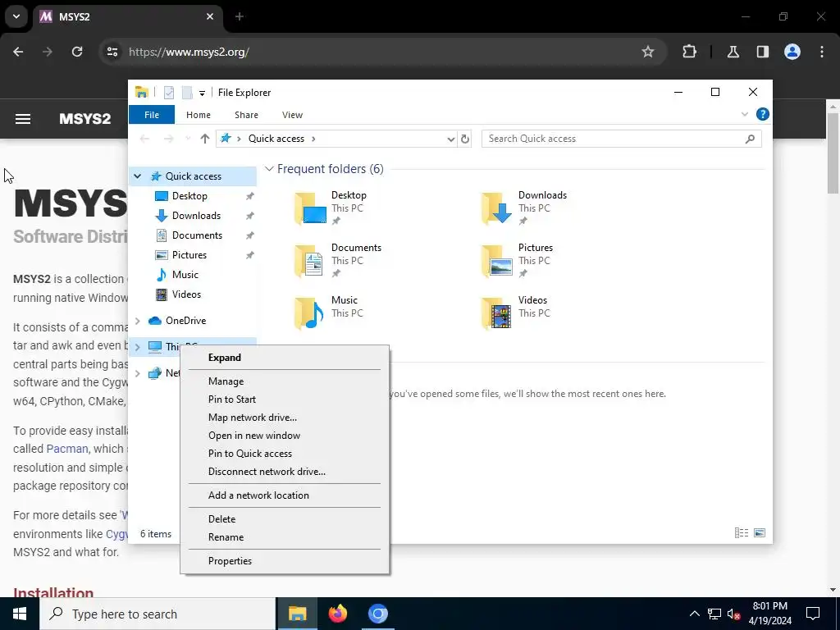The image size is (840, 630).
Task: Open network status tray icon
Action: tap(714, 614)
